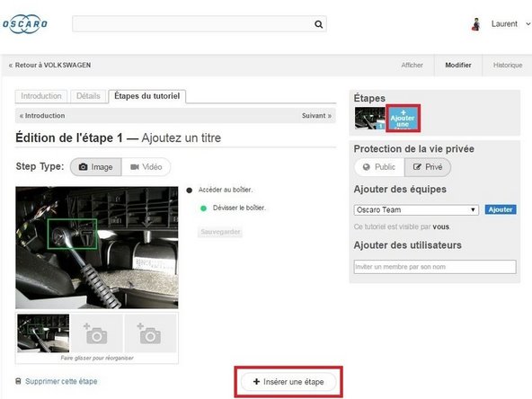The height and width of the screenshot is (399, 532).
Task: Click the trash icon beside Supprimer
Action: [x=18, y=381]
